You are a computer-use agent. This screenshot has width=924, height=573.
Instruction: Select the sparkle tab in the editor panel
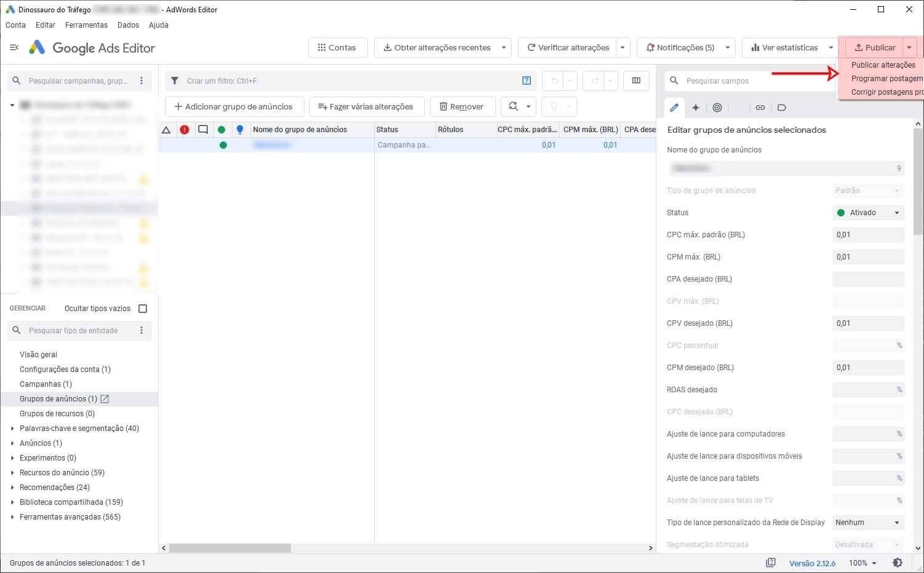tap(696, 108)
